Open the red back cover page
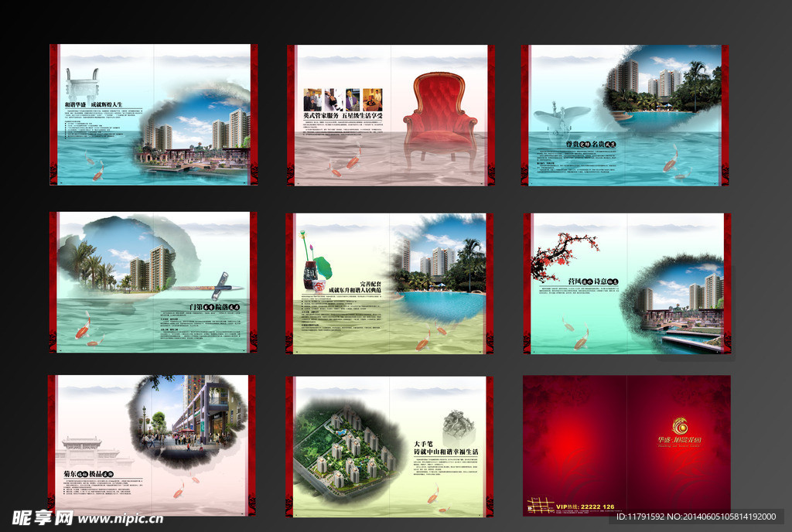This screenshot has height=532, width=792. (x=626, y=445)
